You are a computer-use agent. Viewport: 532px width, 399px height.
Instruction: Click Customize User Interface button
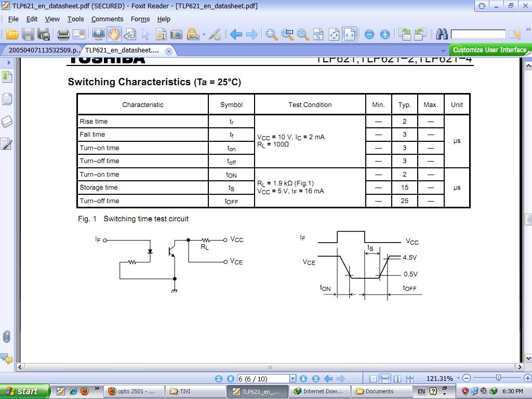click(489, 50)
